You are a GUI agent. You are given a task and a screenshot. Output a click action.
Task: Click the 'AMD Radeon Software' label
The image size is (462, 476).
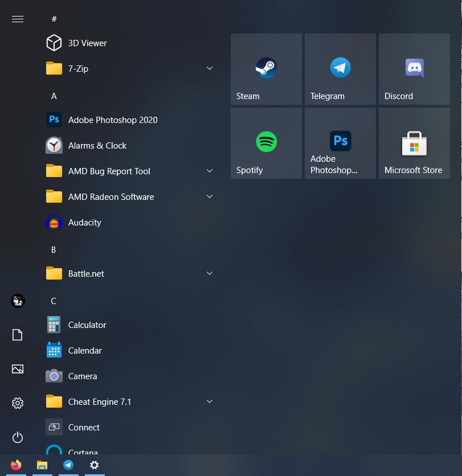pos(111,196)
